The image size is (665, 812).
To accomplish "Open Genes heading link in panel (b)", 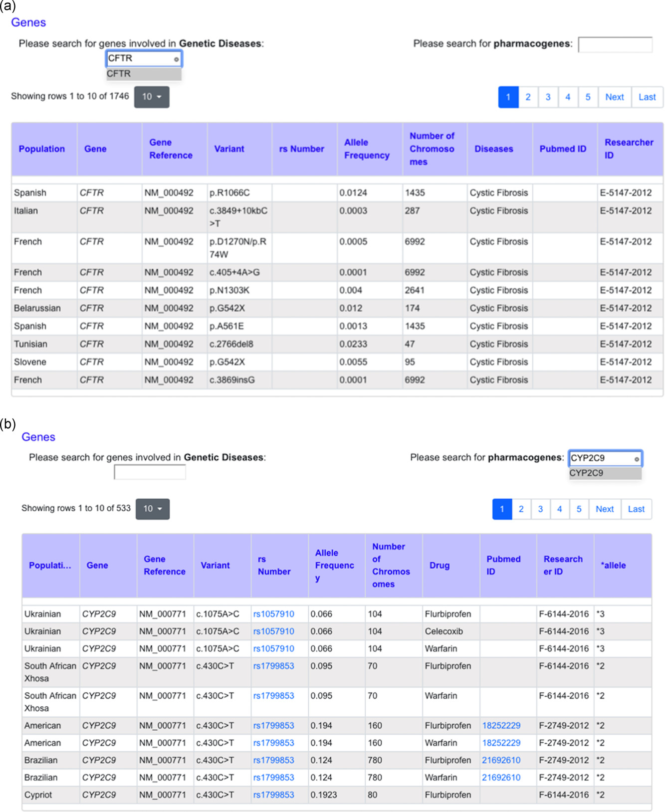I will tap(38, 437).
